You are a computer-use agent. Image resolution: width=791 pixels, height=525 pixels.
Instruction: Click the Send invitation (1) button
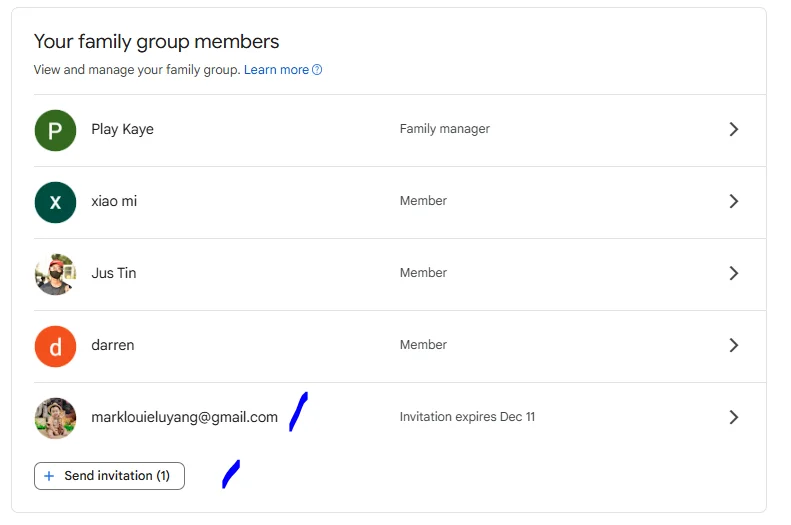pos(109,476)
